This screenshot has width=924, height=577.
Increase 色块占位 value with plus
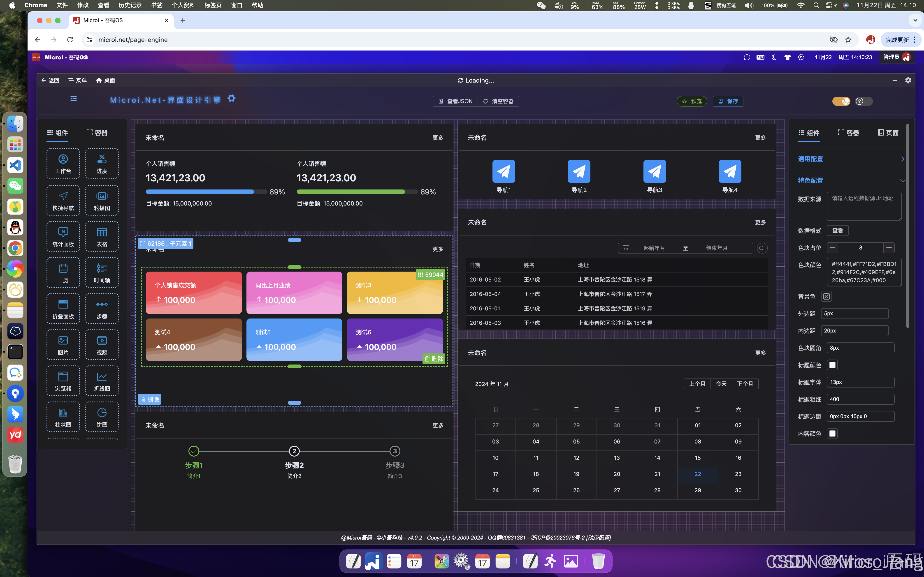[889, 248]
